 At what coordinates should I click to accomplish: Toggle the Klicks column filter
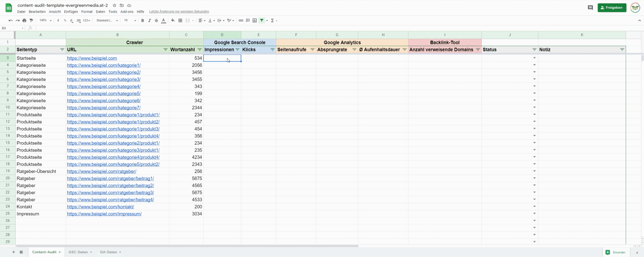(x=272, y=50)
